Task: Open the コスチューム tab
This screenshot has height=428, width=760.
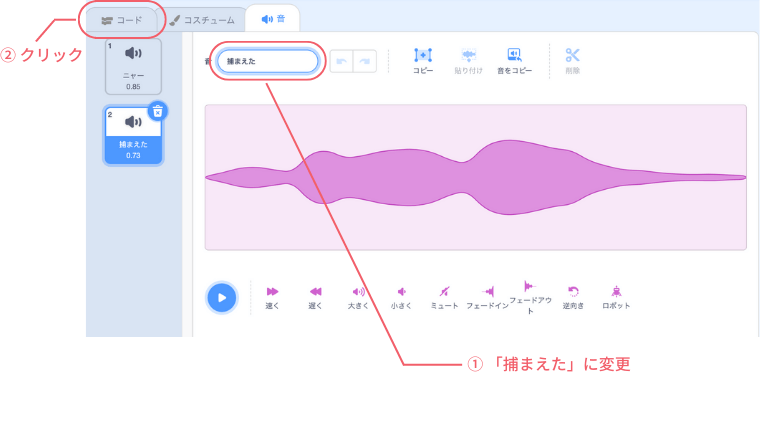Action: (x=202, y=20)
